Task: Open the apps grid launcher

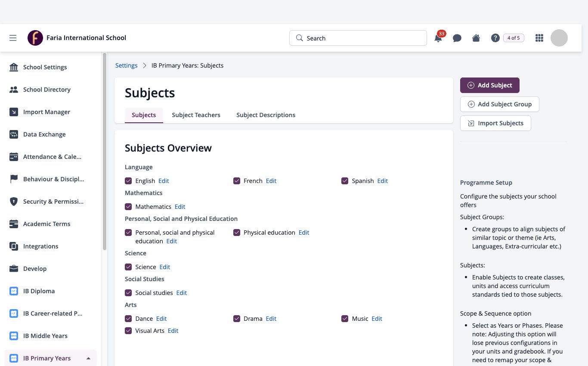Action: 539,38
